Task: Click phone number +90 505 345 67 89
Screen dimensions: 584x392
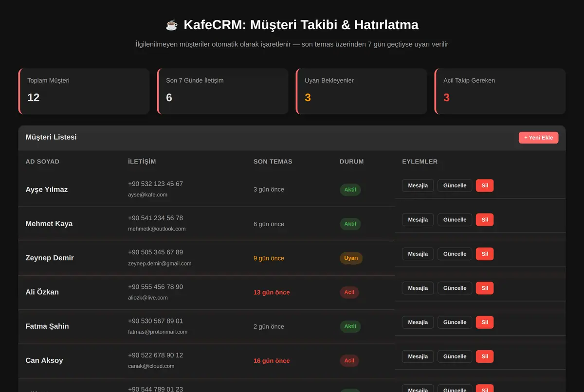Action: [x=155, y=252]
